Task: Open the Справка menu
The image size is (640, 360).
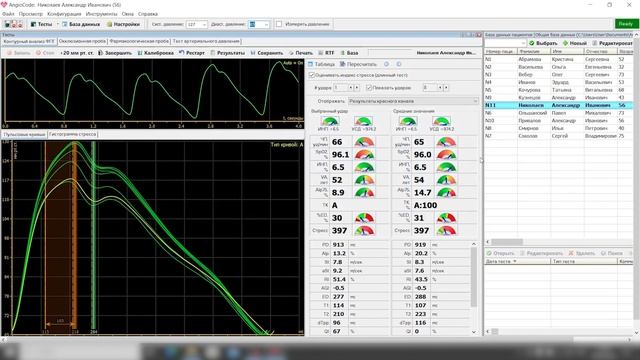Action: [x=148, y=14]
